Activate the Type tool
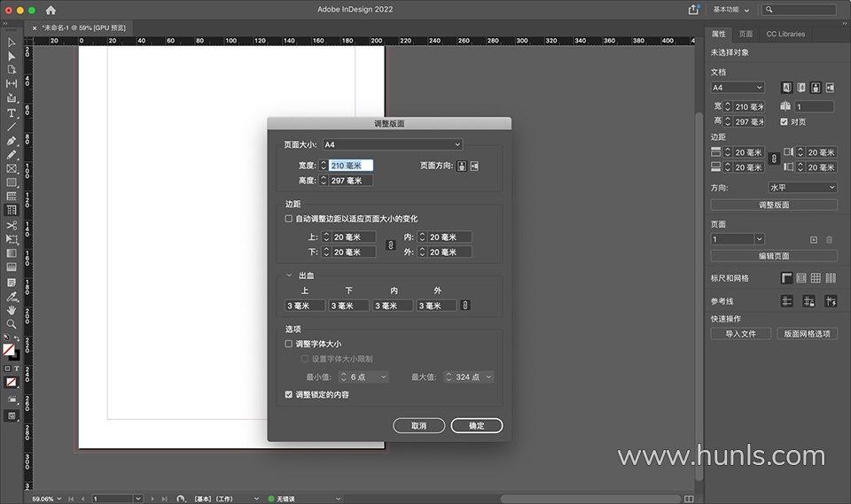 tap(12, 112)
